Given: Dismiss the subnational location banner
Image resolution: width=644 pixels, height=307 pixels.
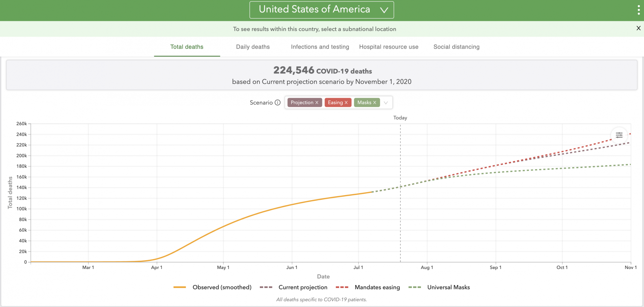Looking at the screenshot, I should pyautogui.click(x=638, y=28).
